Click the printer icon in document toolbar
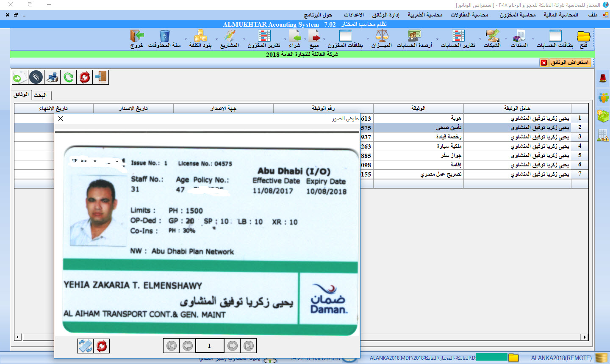This screenshot has width=610, height=364. click(x=53, y=77)
